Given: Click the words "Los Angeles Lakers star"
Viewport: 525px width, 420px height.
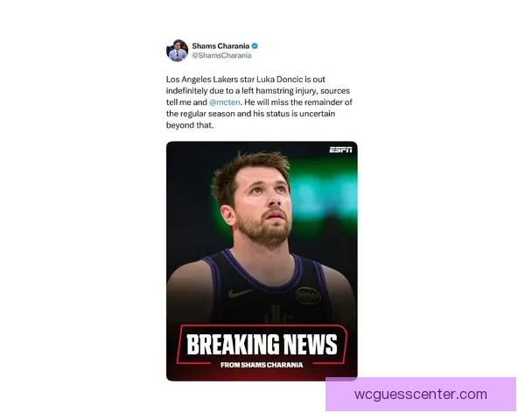Looking at the screenshot, I should coord(210,80).
